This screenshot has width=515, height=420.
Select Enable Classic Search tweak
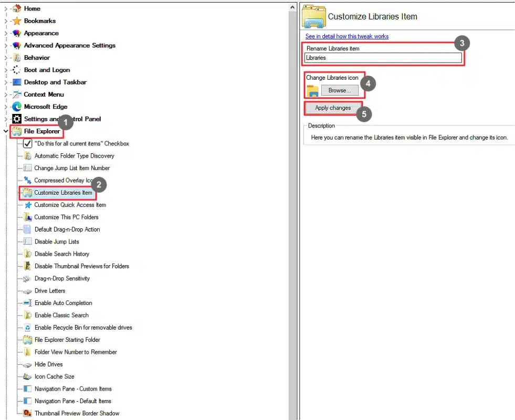(62, 315)
